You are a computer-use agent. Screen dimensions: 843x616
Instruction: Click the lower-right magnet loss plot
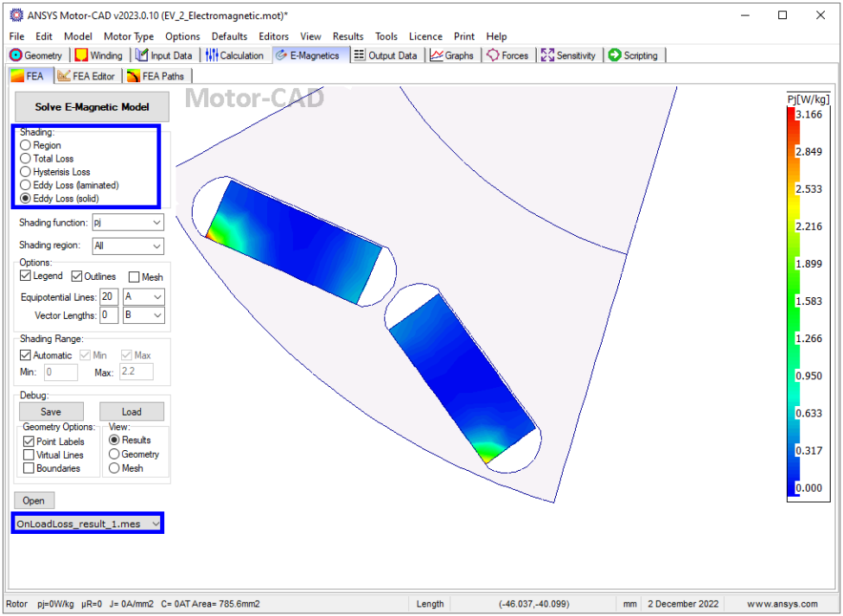tap(463, 378)
